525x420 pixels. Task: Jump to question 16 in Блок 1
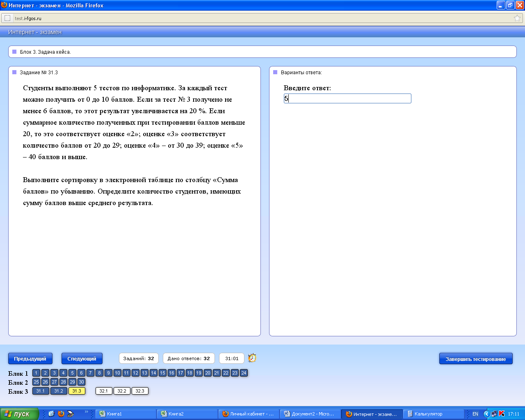[171, 373]
